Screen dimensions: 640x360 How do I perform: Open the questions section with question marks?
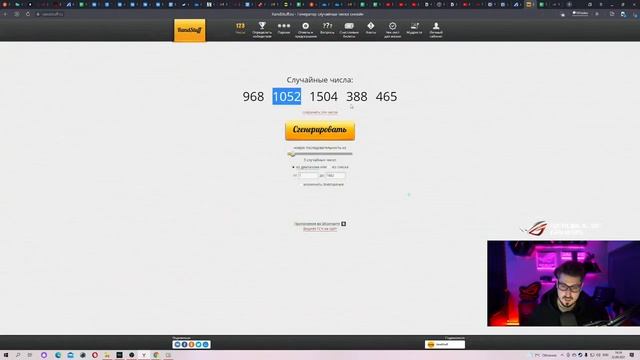[x=327, y=29]
